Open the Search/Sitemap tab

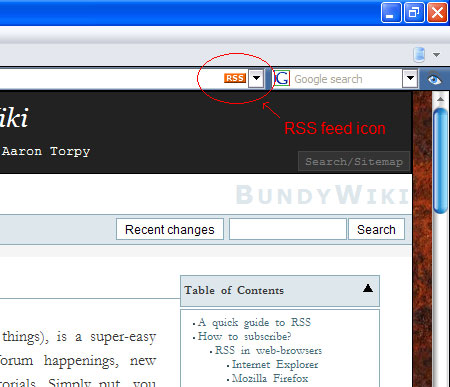coord(354,161)
